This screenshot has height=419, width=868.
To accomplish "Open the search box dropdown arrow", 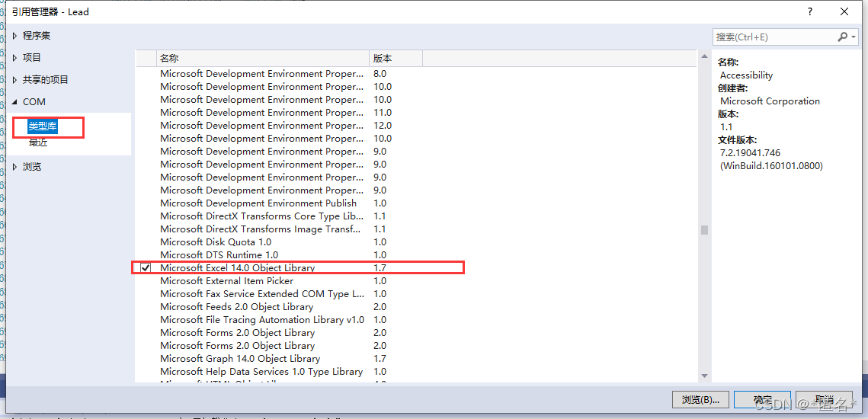I will coord(854,37).
